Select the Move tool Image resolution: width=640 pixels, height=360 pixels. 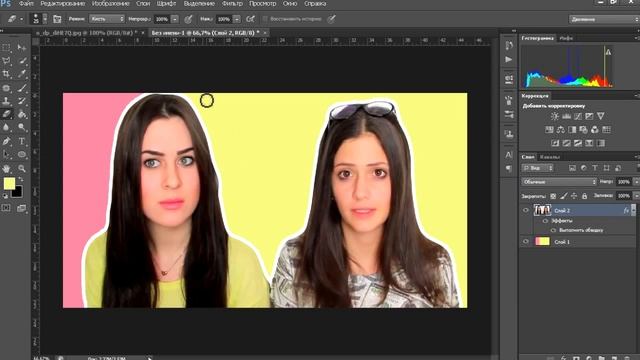pyautogui.click(x=22, y=48)
